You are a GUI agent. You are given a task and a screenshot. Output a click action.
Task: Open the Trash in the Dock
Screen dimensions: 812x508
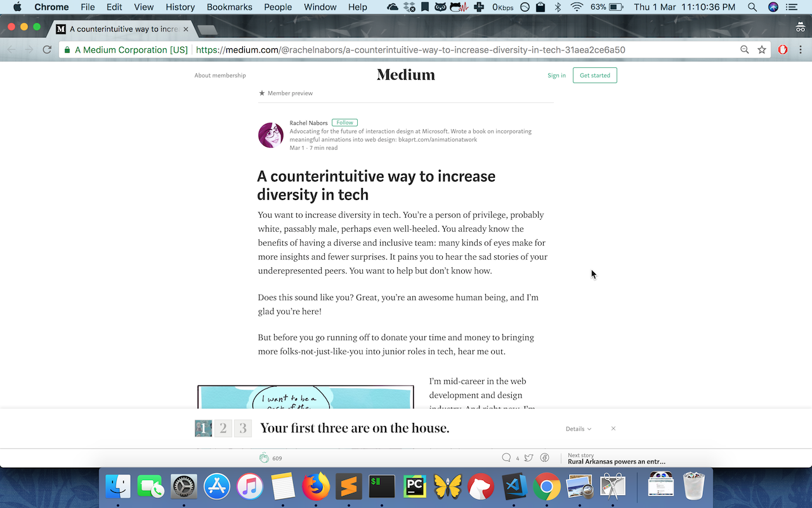click(x=694, y=486)
